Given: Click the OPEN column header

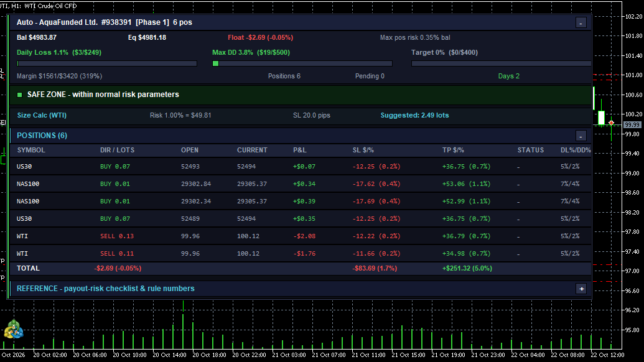Looking at the screenshot, I should point(190,151).
